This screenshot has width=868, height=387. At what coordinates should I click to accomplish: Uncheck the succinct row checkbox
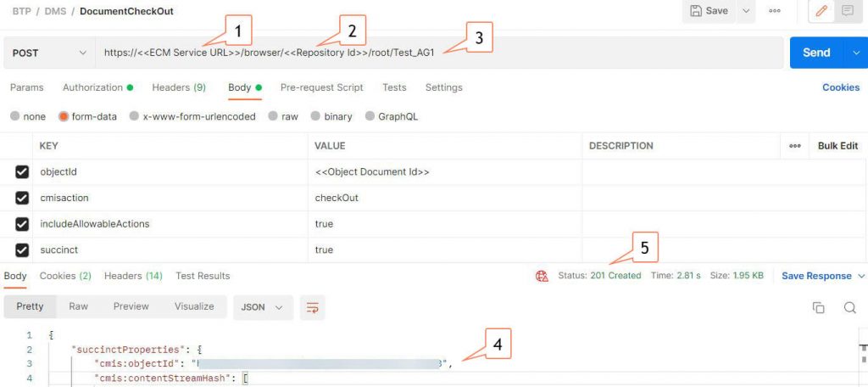[x=21, y=250]
